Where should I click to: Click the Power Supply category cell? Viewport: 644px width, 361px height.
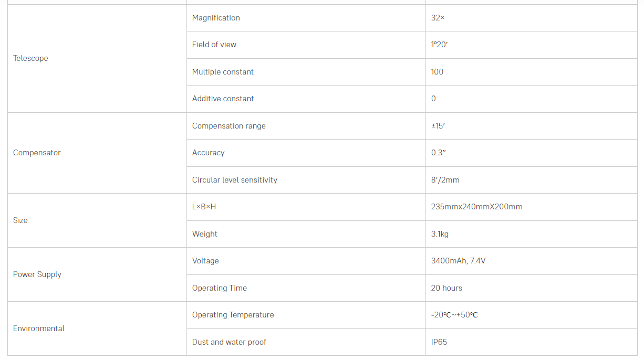coord(37,274)
